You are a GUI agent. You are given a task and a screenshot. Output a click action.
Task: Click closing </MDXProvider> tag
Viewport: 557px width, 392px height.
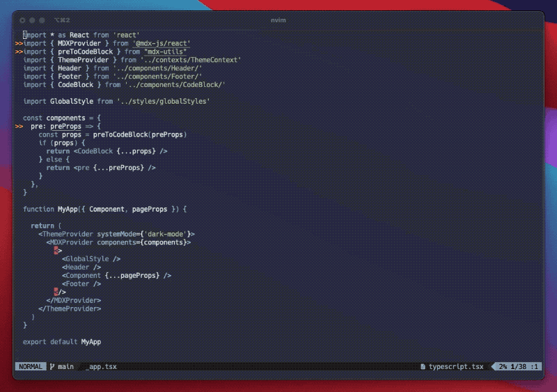pos(74,300)
